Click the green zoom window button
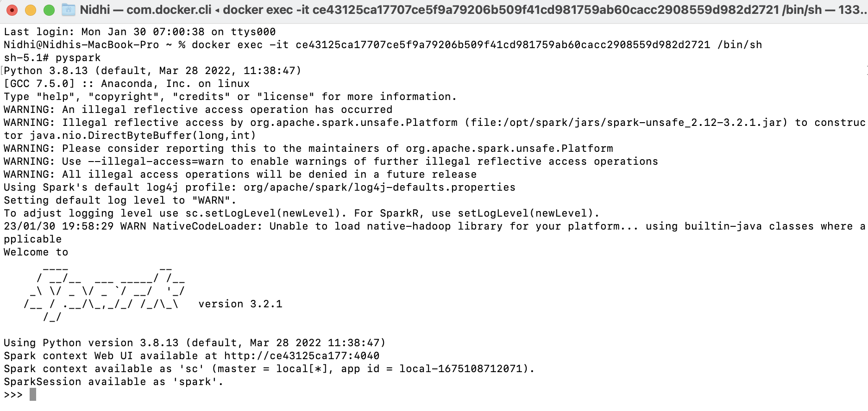Image resolution: width=868 pixels, height=411 pixels. (x=49, y=10)
